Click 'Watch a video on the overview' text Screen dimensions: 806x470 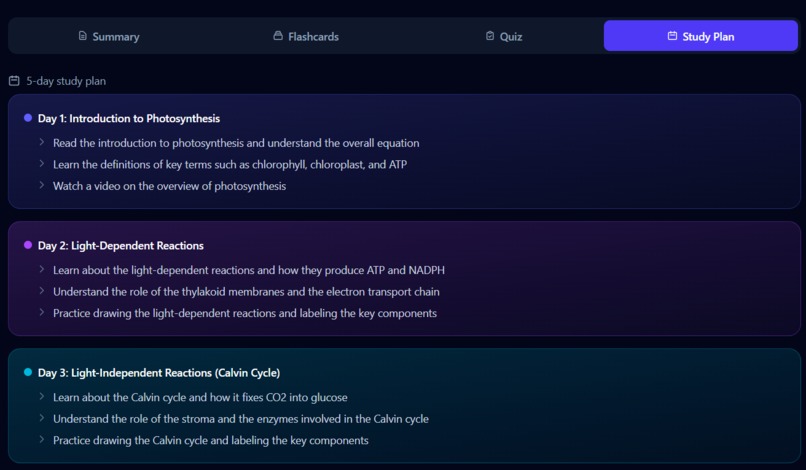tap(170, 186)
